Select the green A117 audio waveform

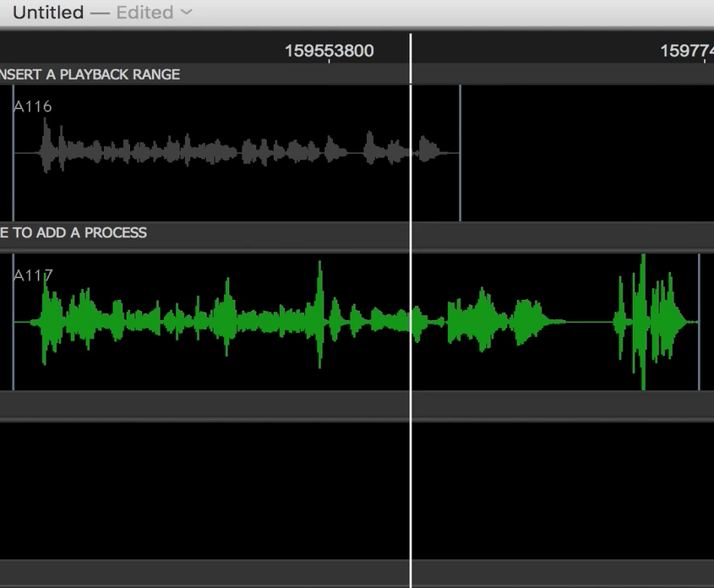point(253,322)
